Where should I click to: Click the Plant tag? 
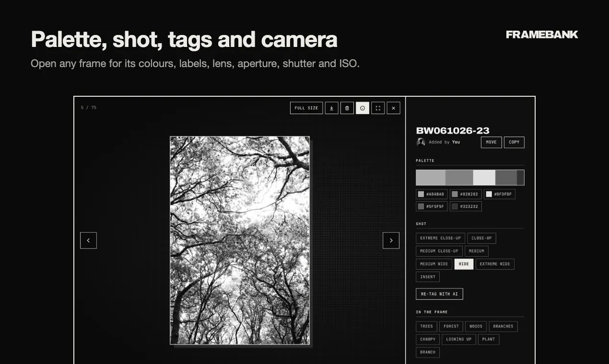(489, 340)
